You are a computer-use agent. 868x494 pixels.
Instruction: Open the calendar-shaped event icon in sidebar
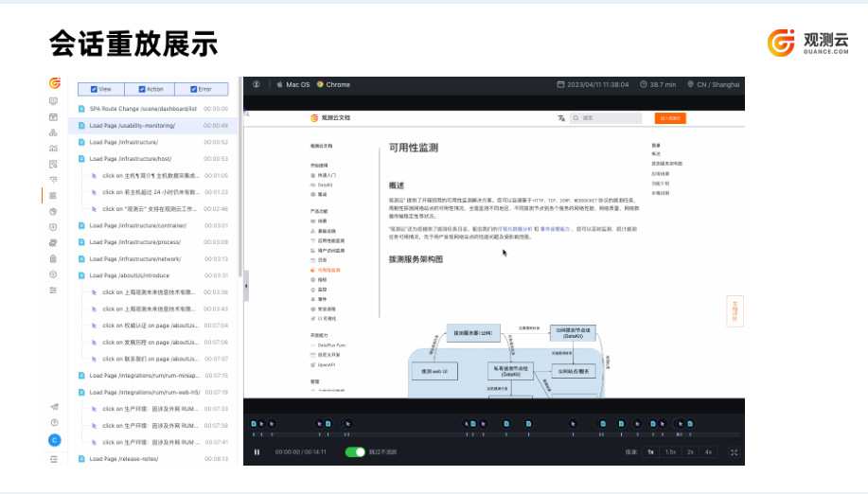53,116
